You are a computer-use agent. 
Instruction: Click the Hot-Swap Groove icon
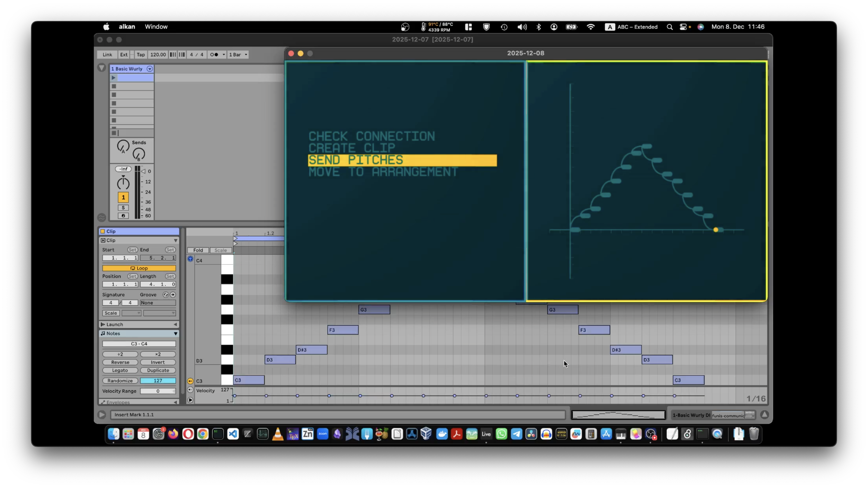click(x=166, y=295)
